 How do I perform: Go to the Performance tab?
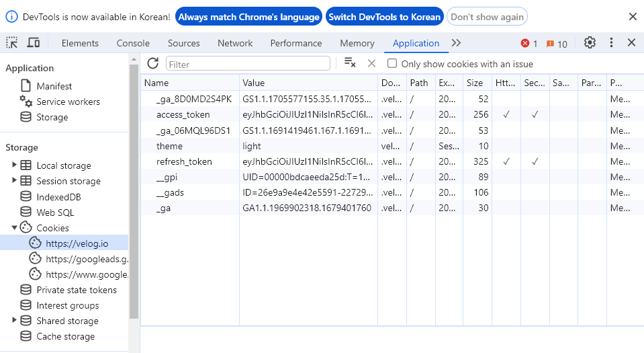click(x=296, y=43)
